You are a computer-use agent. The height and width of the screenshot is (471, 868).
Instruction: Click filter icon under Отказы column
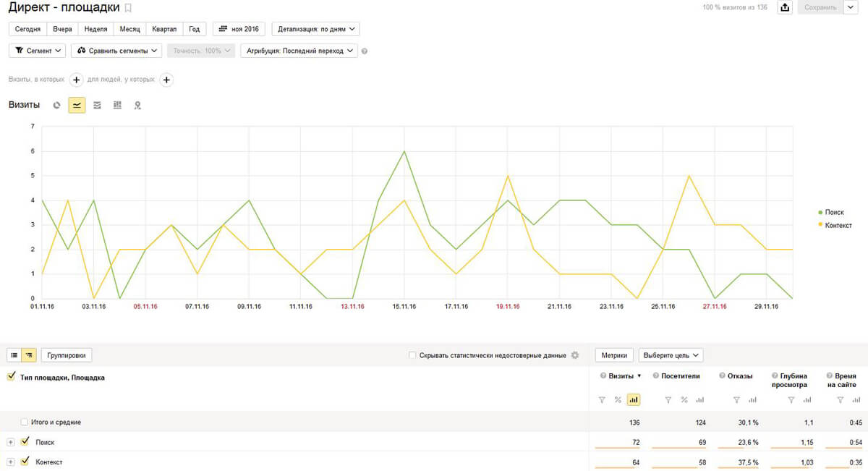click(736, 399)
